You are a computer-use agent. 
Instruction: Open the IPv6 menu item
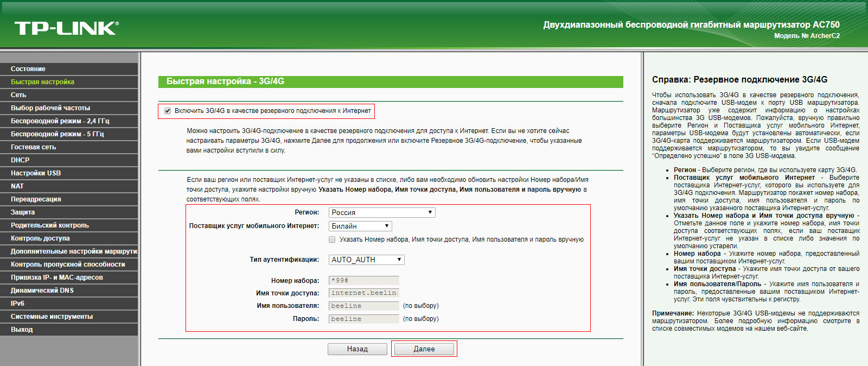[x=69, y=304]
